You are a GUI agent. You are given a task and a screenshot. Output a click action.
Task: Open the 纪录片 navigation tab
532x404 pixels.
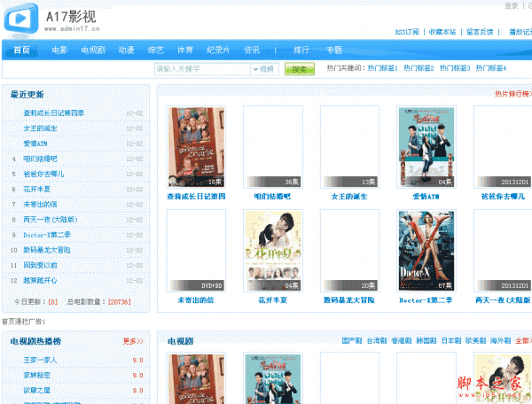click(218, 50)
